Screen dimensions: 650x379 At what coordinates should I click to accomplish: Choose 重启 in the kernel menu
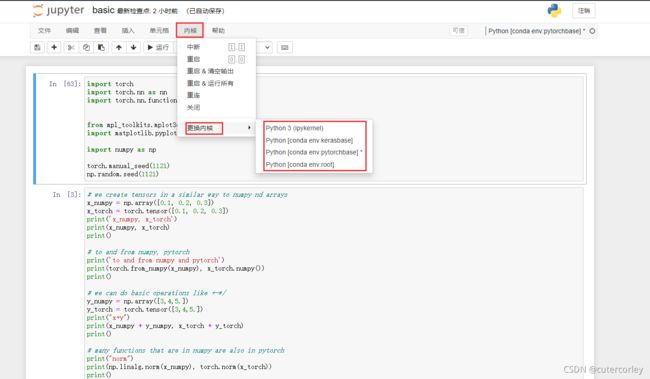tap(216, 59)
